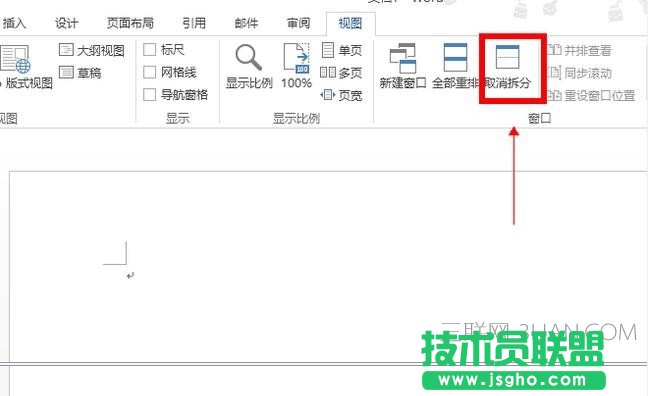649x396 pixels.
Task: Click 新建窗口 new window
Action: point(403,67)
